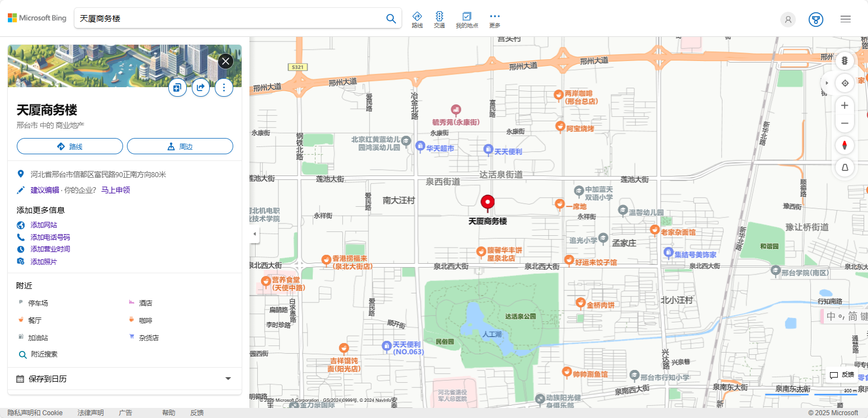
Task: Click the share icon on place card
Action: click(201, 87)
